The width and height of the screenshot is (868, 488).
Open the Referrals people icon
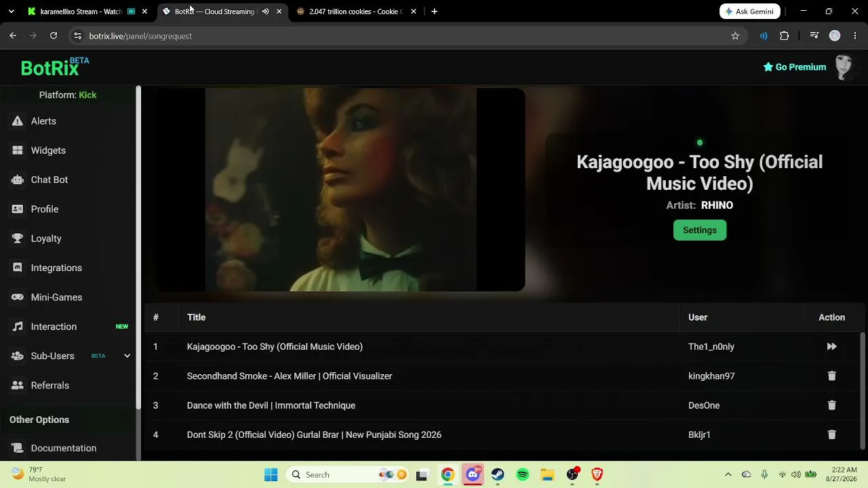point(18,386)
